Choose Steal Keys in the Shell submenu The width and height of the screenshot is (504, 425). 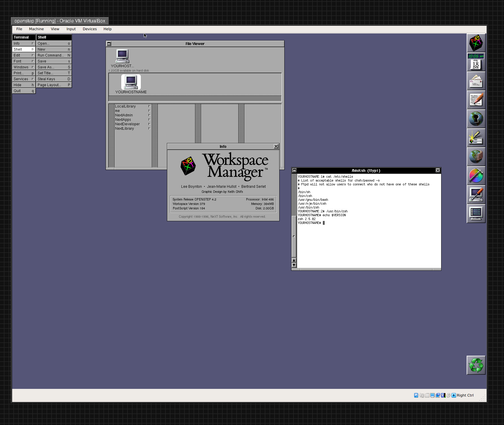point(54,79)
